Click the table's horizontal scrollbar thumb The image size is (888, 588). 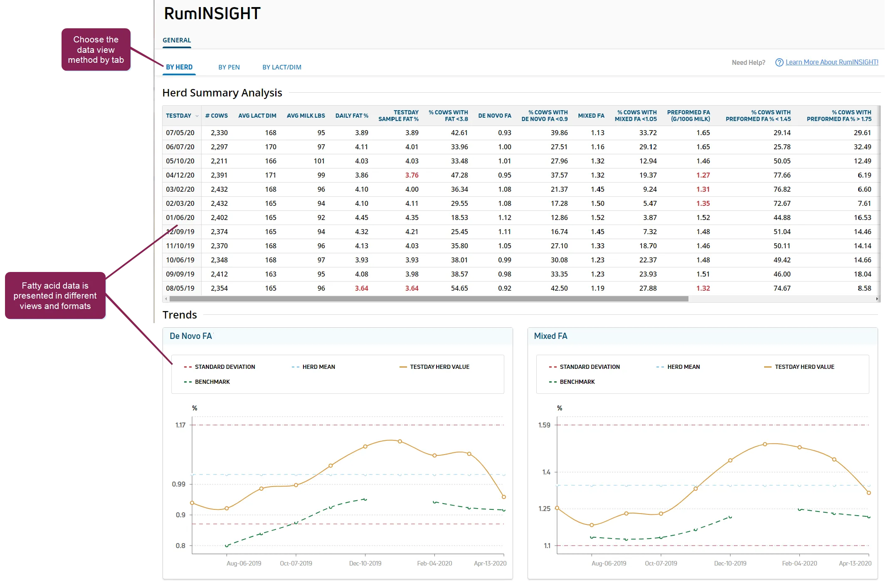(x=429, y=299)
